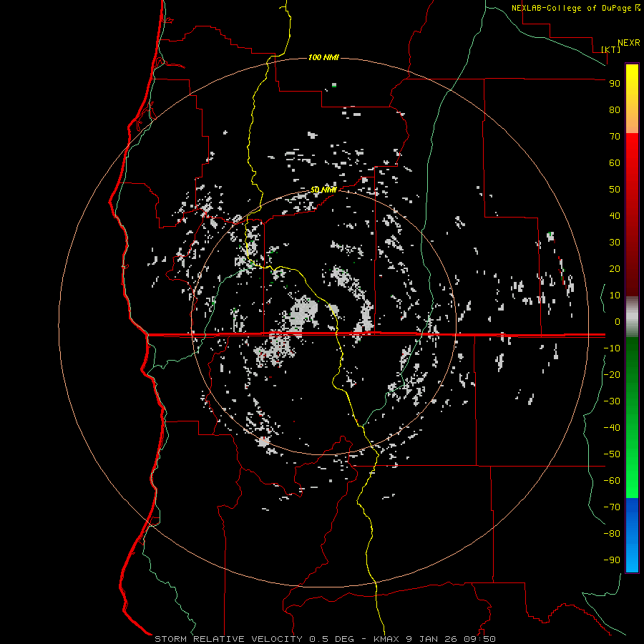Click the positive 90 value on velocity scale
This screenshot has height=644, width=644.
click(x=615, y=84)
